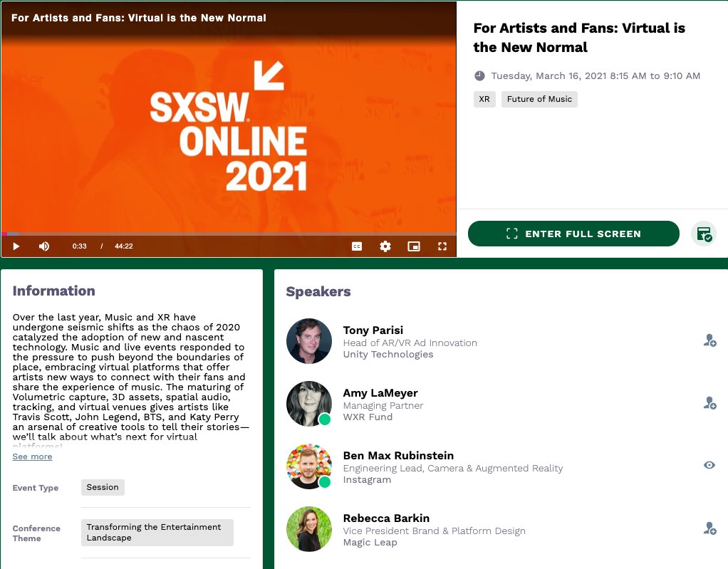
Task: Click the name Tony Parisi
Action: pos(373,330)
